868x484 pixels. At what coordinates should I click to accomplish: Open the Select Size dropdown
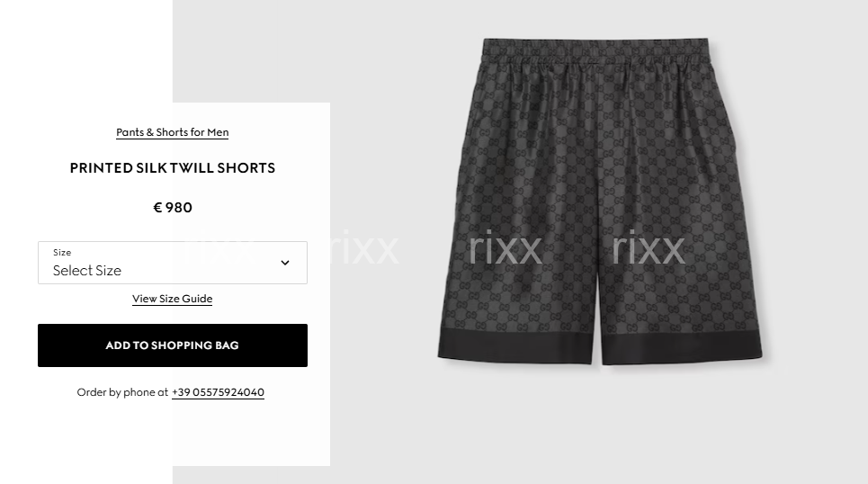(x=173, y=263)
